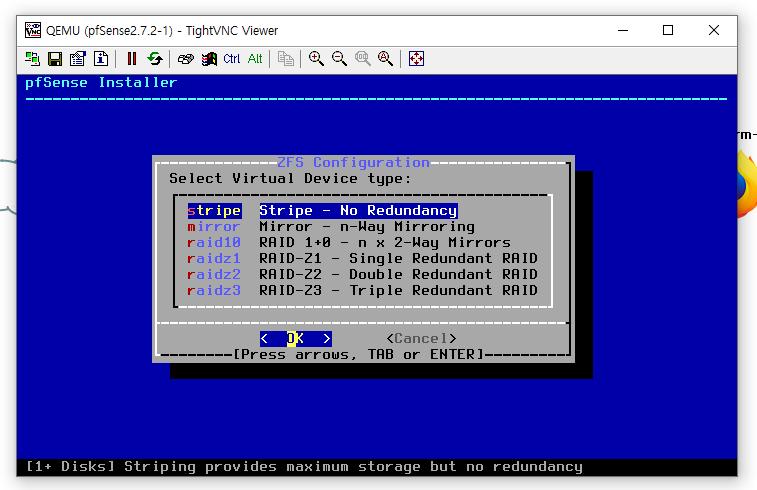
Task: Minimize the TightVNC Viewer window
Action: tap(623, 30)
